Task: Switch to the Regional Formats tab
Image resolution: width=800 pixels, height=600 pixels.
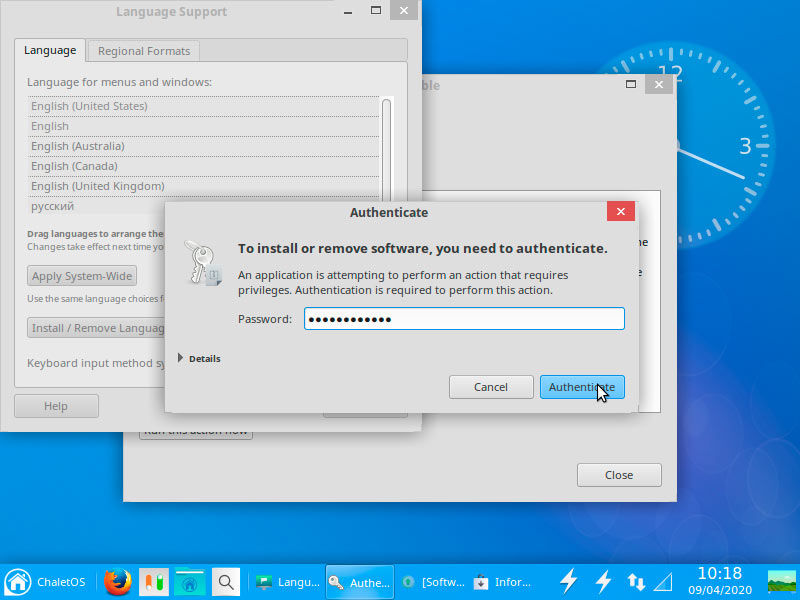Action: coord(144,51)
